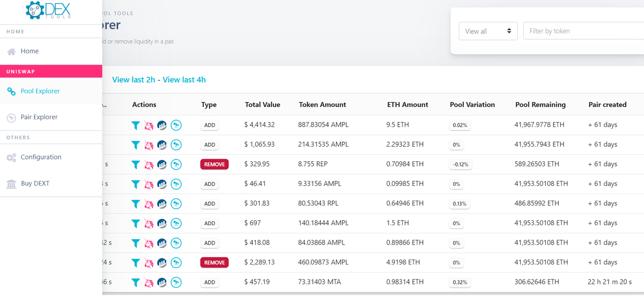Telescope icon in the 80.53043 RPL row

[x=176, y=204]
